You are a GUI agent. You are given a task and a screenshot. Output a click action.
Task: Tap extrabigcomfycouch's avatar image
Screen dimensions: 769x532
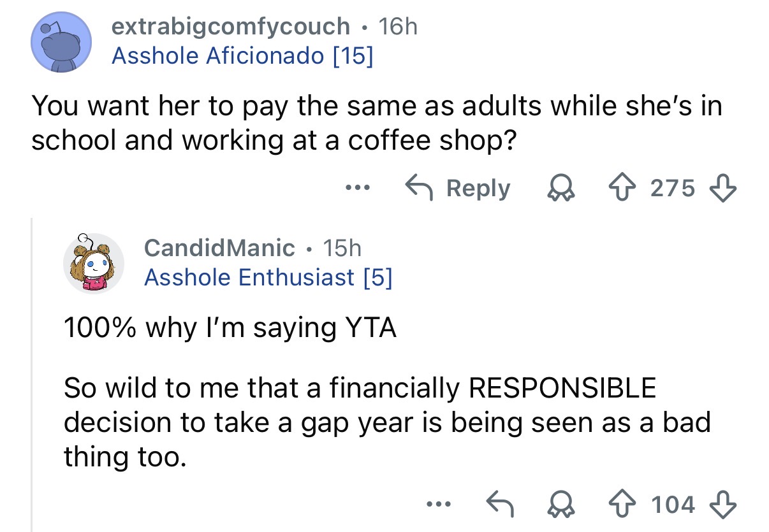[x=62, y=42]
